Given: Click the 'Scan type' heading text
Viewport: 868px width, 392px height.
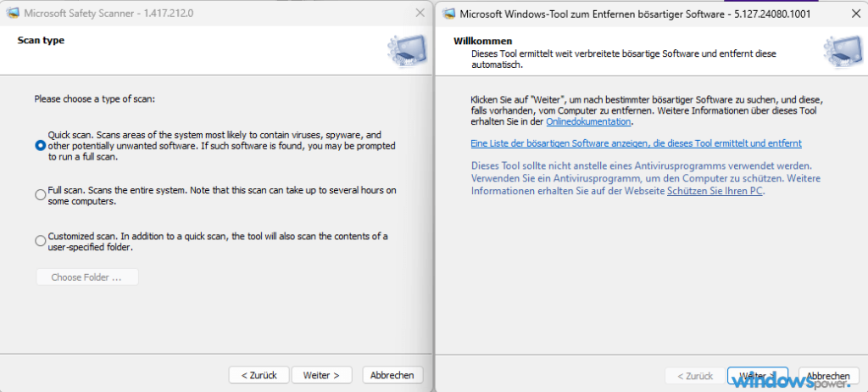Looking at the screenshot, I should tap(41, 41).
